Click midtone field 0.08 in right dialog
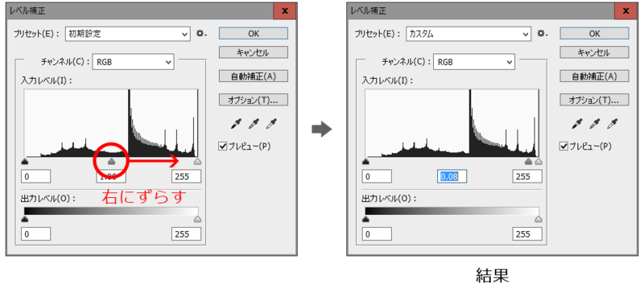Viewport: 644px width, 305px height. (x=452, y=176)
